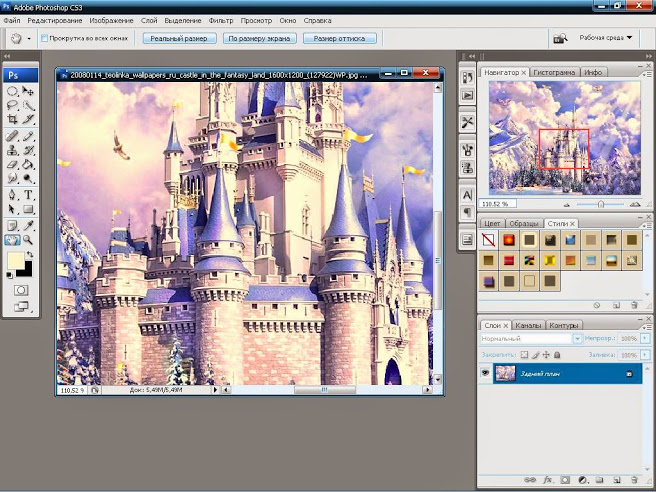Open the Заливка fill slider arrow
656x492 pixels.
click(x=646, y=355)
